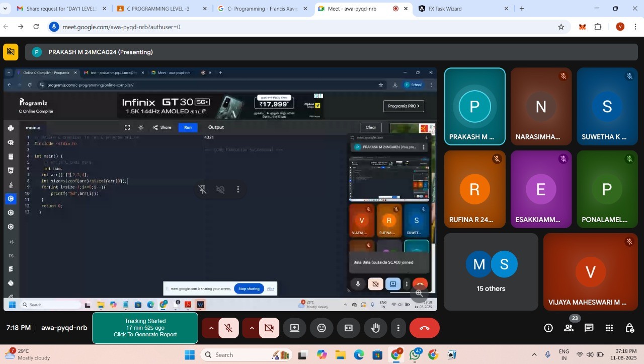Open host controls lock icon in Meet
The height and width of the screenshot is (364, 644).
629,328
